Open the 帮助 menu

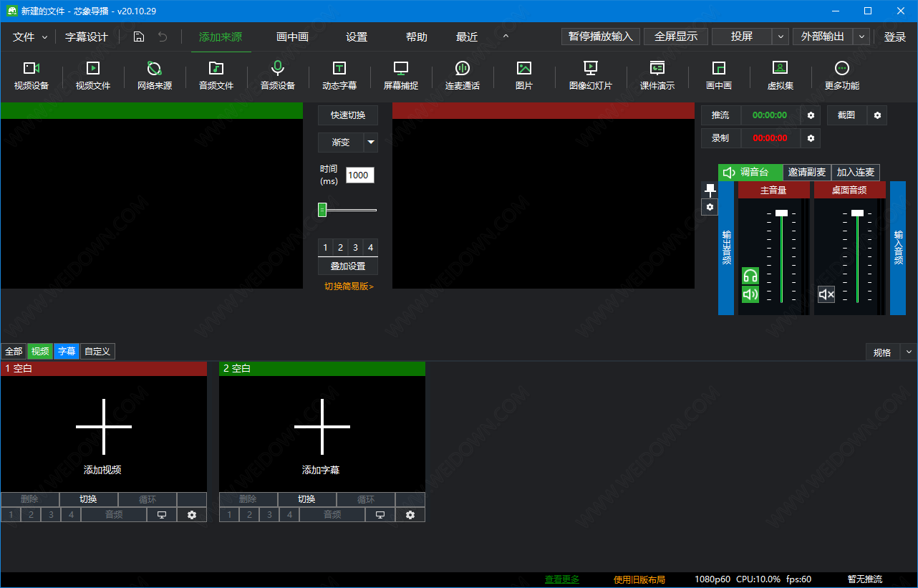[x=417, y=37]
